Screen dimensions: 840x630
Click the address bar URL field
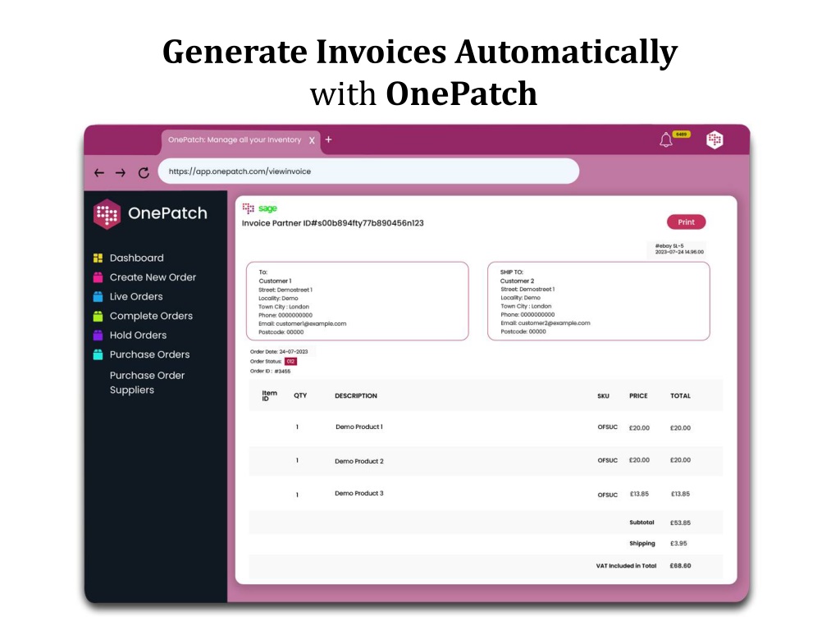[368, 171]
